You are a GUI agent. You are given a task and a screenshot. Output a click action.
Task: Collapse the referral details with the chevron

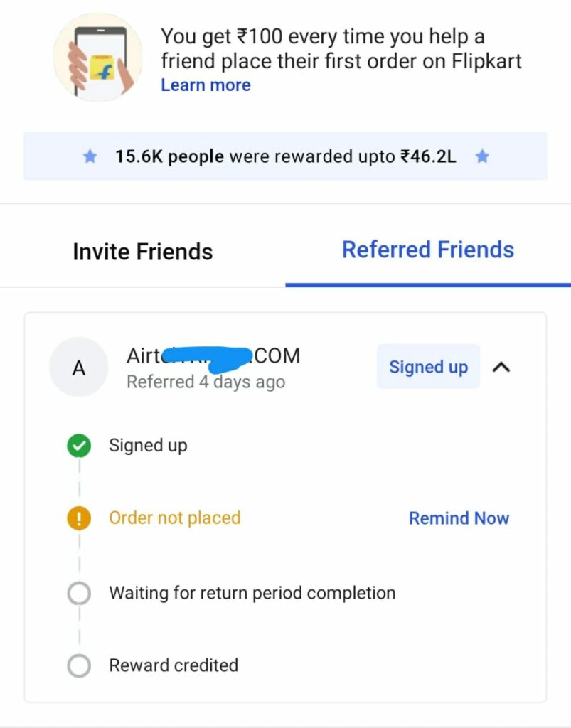pos(501,367)
